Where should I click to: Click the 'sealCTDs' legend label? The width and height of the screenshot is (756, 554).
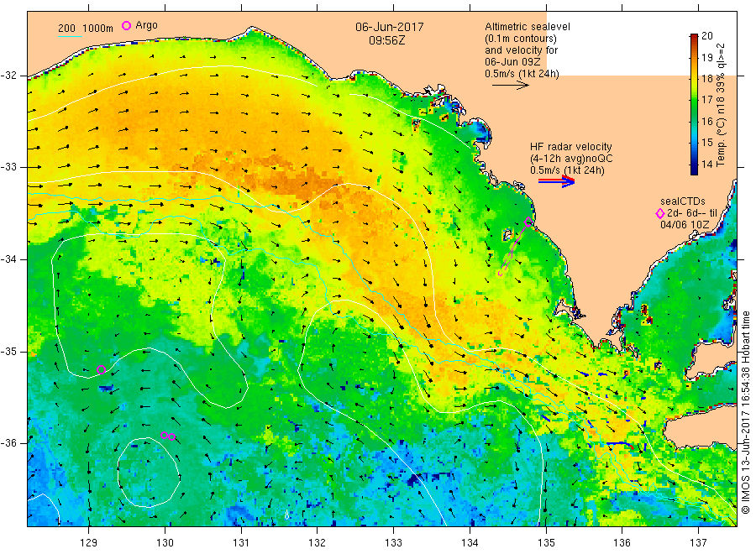point(683,201)
